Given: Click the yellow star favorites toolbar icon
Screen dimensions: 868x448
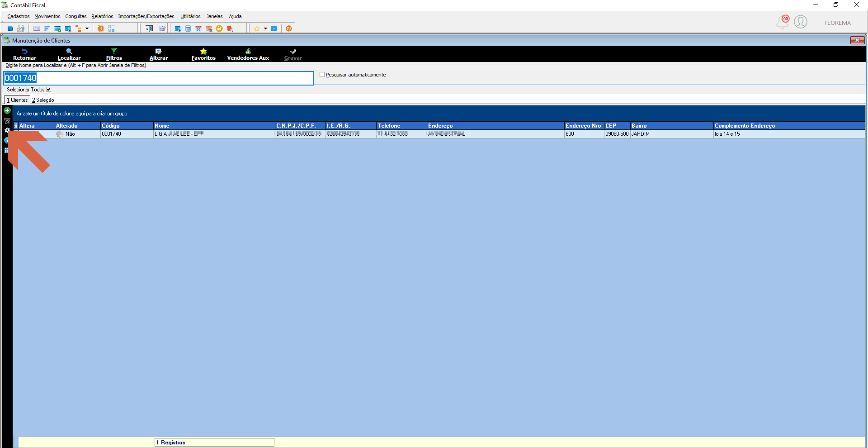Looking at the screenshot, I should (x=257, y=29).
